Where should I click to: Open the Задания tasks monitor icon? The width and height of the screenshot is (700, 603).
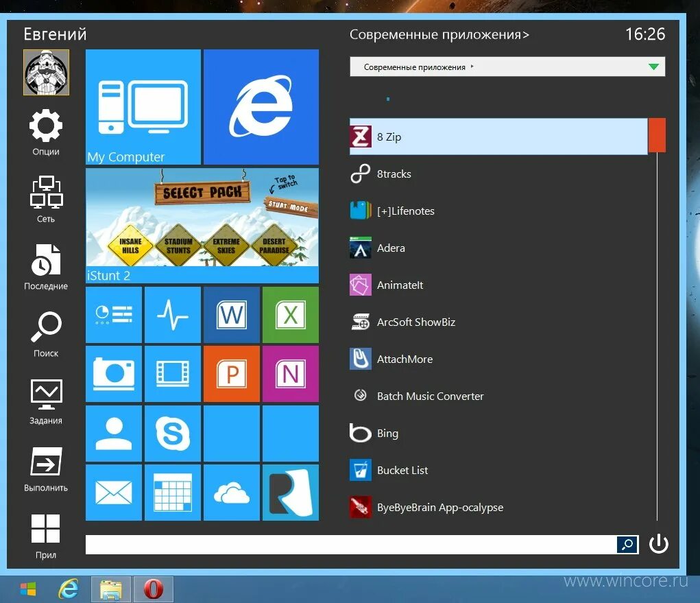click(x=46, y=394)
